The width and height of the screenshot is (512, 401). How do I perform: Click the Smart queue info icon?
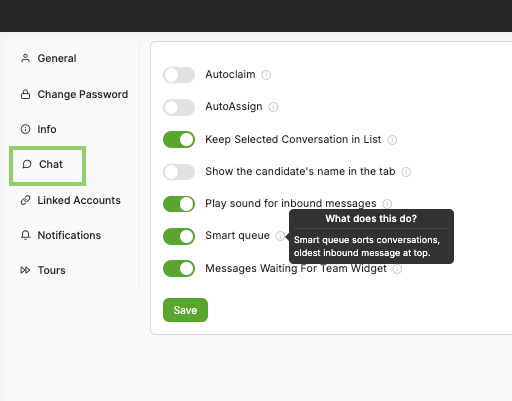coord(280,236)
